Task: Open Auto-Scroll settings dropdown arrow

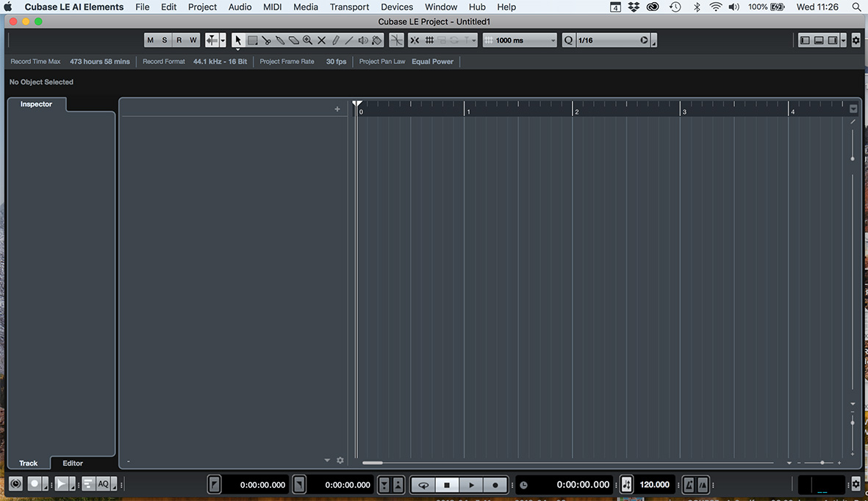Action: (223, 40)
